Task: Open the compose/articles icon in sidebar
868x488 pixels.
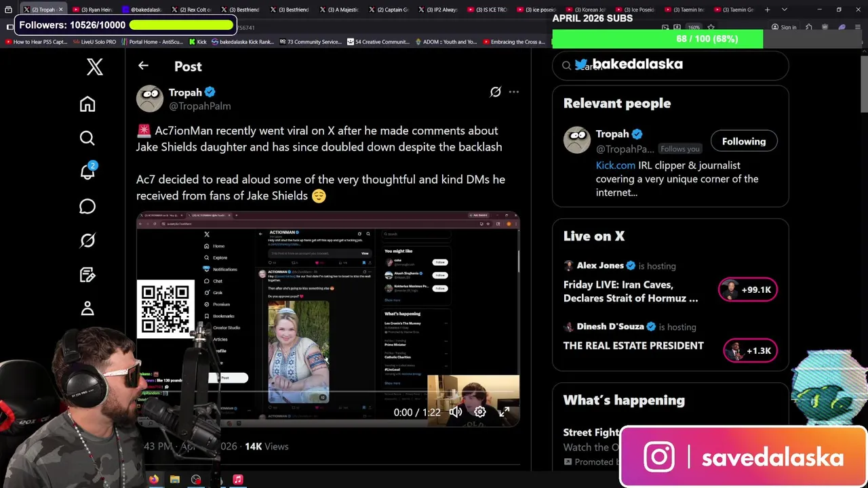Action: coord(87,274)
